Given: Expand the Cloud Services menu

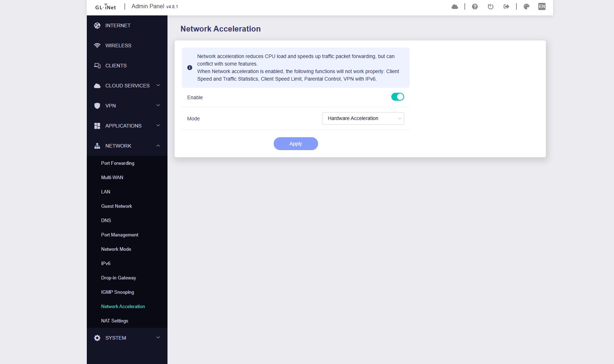Looking at the screenshot, I should click(127, 86).
